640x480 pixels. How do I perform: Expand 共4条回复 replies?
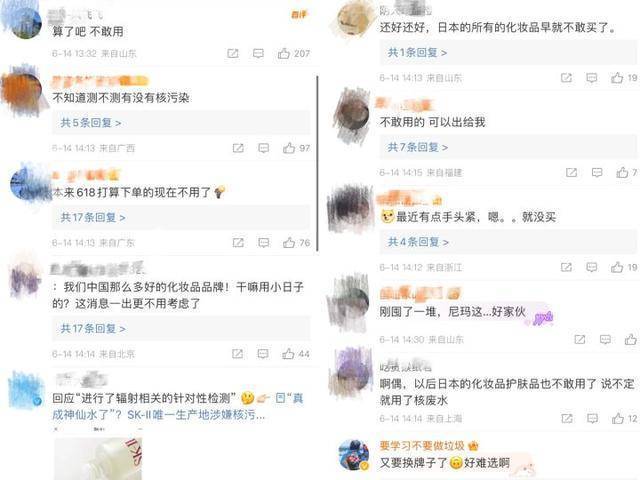[418, 242]
